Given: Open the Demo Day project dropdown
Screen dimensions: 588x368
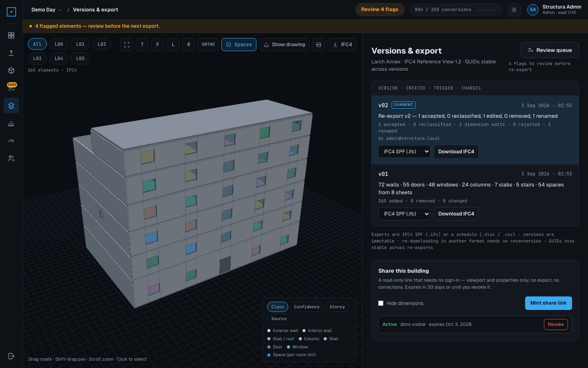Looking at the screenshot, I should pos(46,10).
